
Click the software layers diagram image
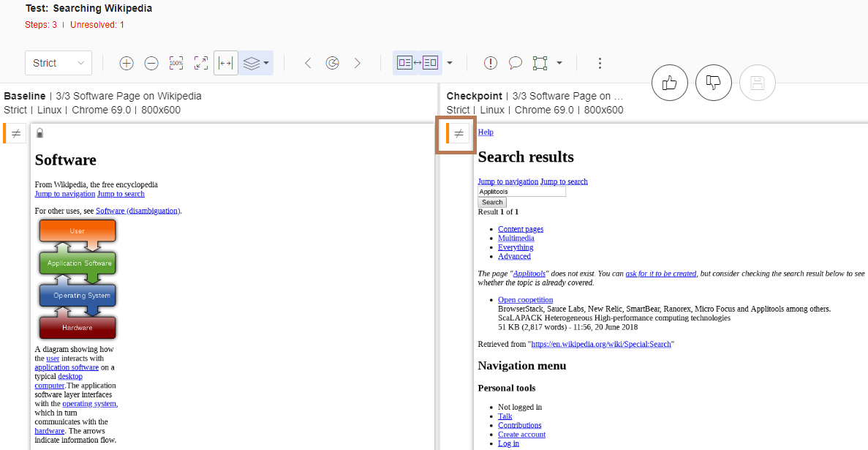(78, 280)
